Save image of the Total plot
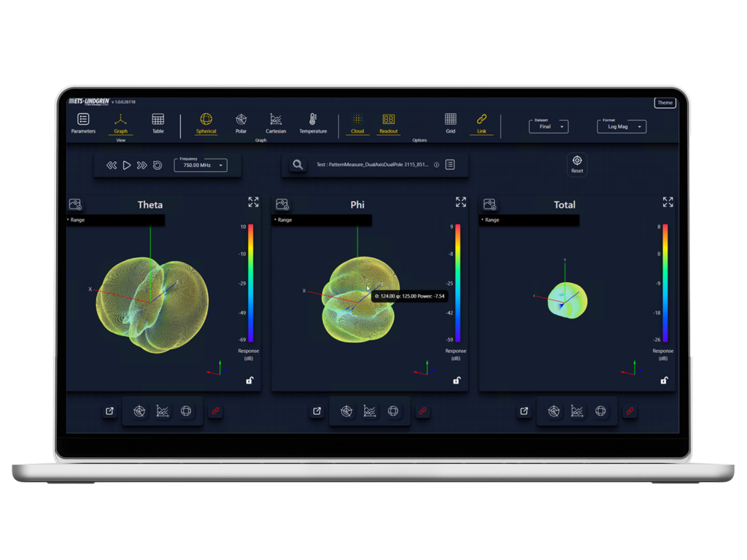The height and width of the screenshot is (560, 747). 489,204
